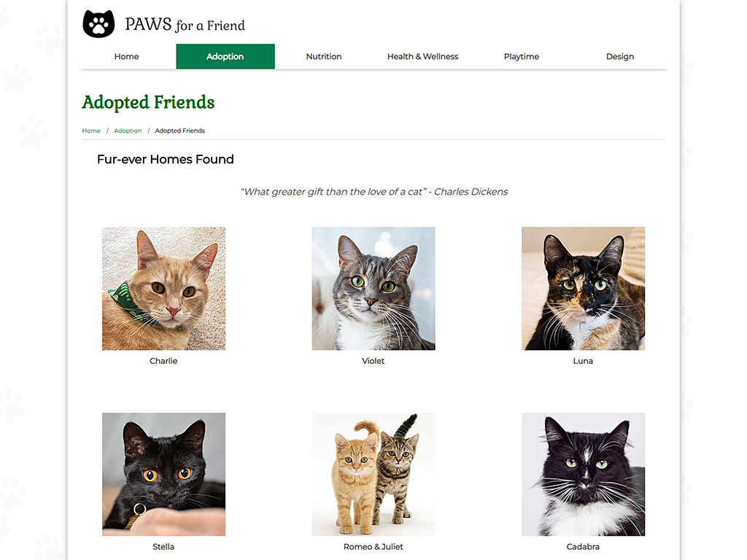Open the Design tab
This screenshot has width=747, height=560.
pos(619,56)
